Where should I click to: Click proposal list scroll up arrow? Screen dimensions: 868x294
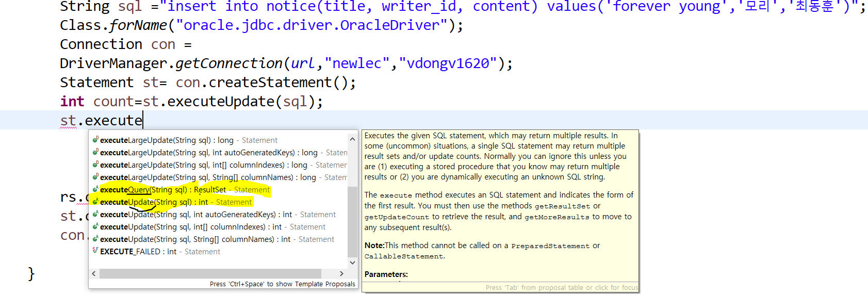point(352,139)
